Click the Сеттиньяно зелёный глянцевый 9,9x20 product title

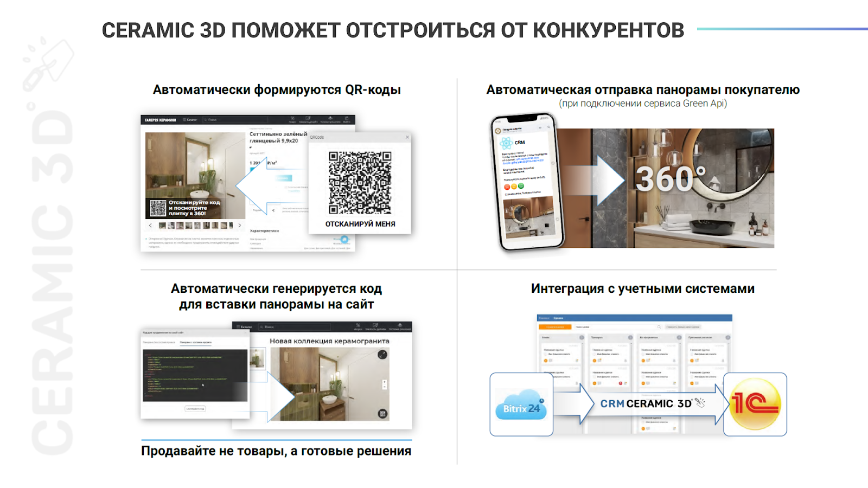pyautogui.click(x=278, y=137)
